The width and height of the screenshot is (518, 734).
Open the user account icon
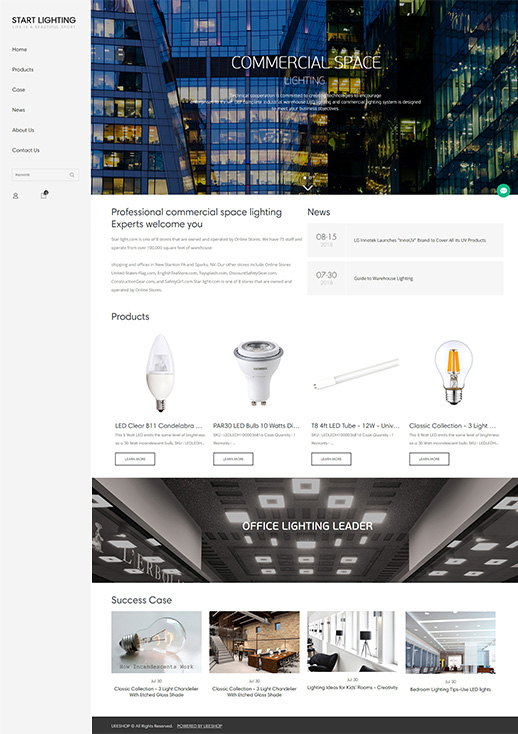(15, 196)
